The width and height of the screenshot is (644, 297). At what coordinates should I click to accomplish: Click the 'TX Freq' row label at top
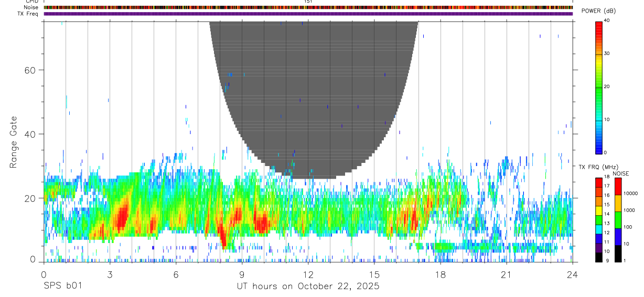(28, 14)
